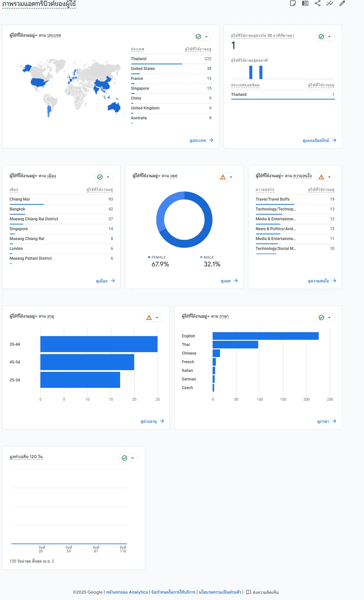This screenshot has width=364, height=600.
Task: Open the ดูเมือง link
Action: click(x=105, y=281)
